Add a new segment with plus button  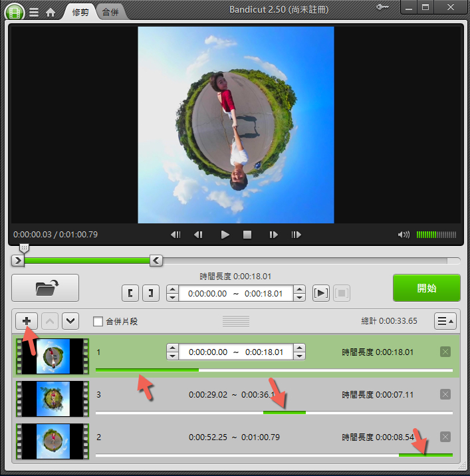[x=27, y=321]
